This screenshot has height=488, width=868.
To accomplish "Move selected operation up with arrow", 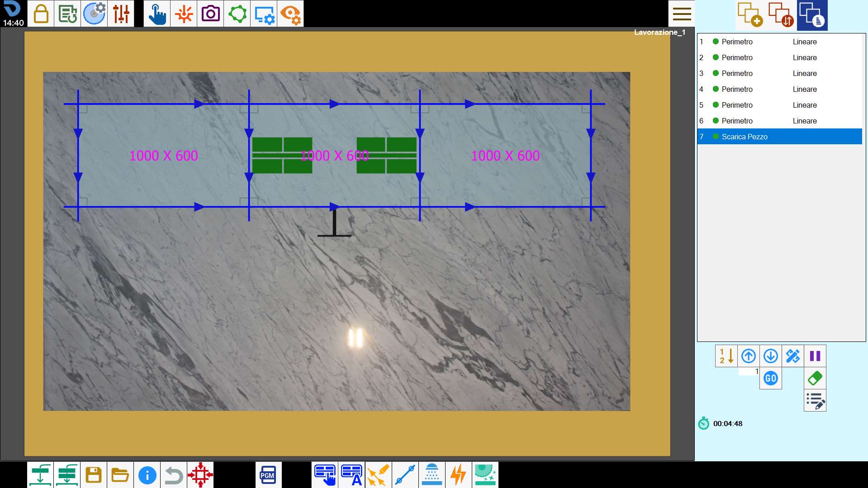I will (749, 356).
